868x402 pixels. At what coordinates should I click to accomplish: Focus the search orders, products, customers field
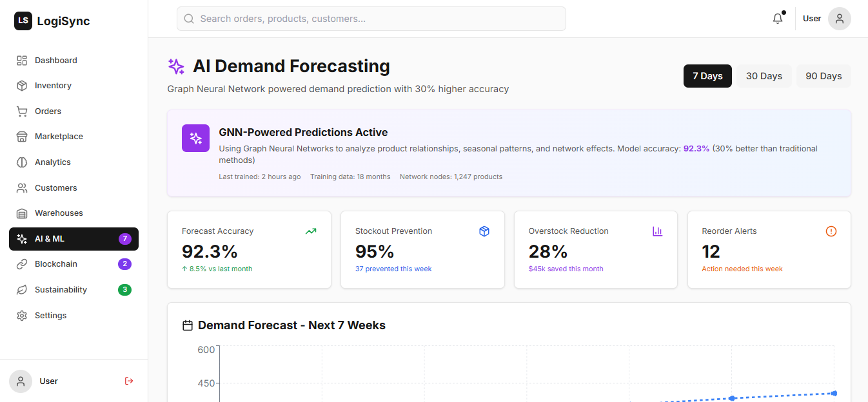pyautogui.click(x=380, y=19)
